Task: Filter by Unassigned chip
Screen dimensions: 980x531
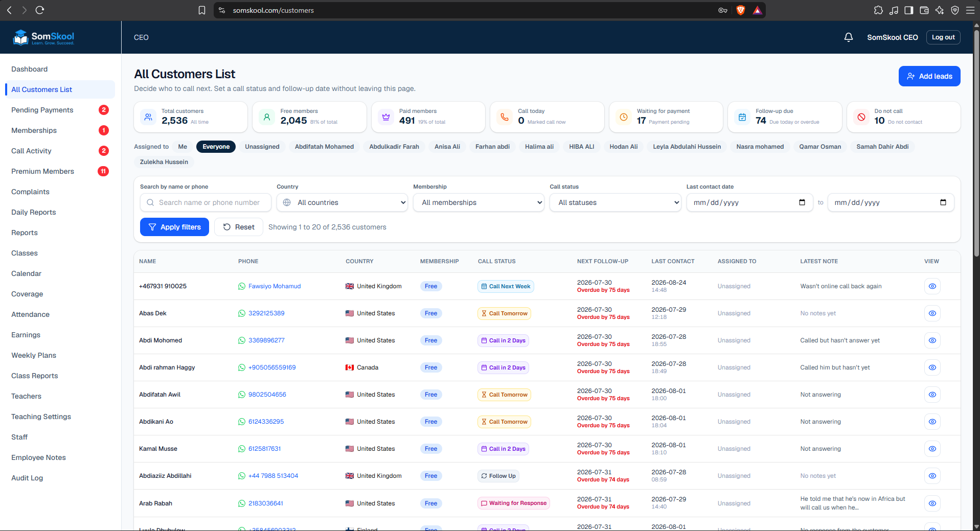Action: (x=262, y=147)
